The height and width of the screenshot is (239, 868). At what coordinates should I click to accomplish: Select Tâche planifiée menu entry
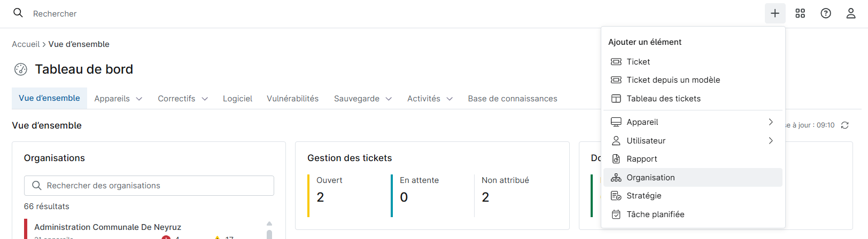pyautogui.click(x=655, y=214)
